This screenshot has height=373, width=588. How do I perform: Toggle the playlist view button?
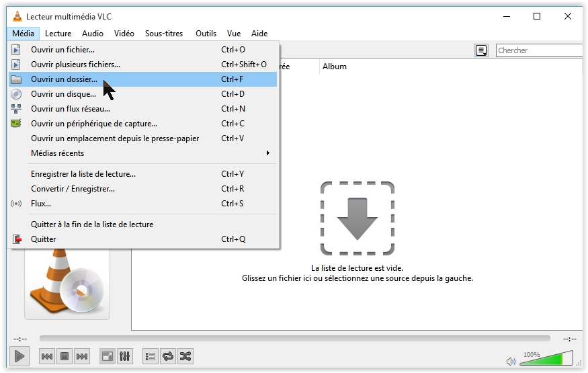(x=151, y=356)
